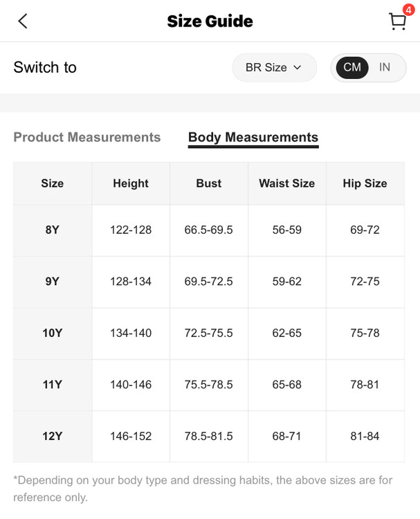Click the Height column header
This screenshot has width=420, height=519.
(x=131, y=183)
